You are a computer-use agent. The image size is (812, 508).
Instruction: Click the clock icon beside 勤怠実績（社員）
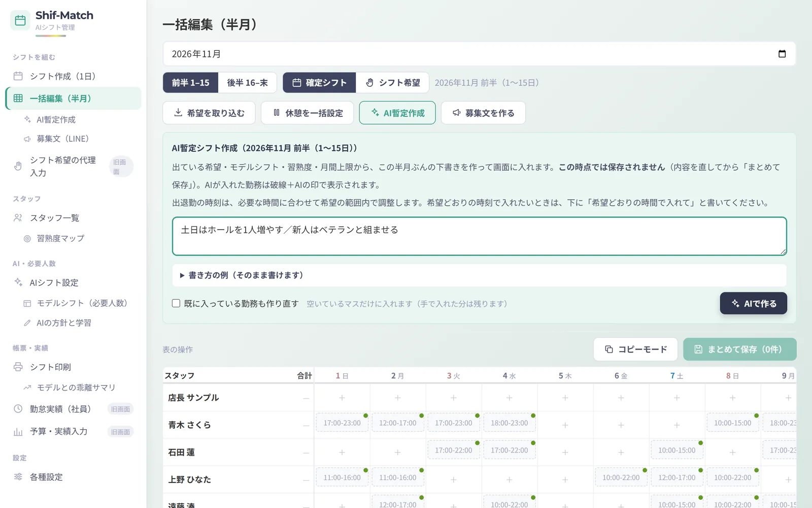(18, 408)
